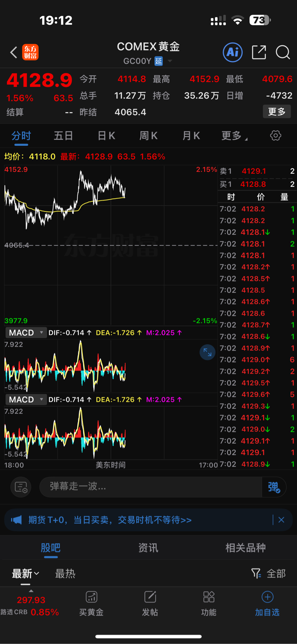This screenshot has height=644, width=297.
Task: Tap the 均价 4118.0 label
Action: 30,157
